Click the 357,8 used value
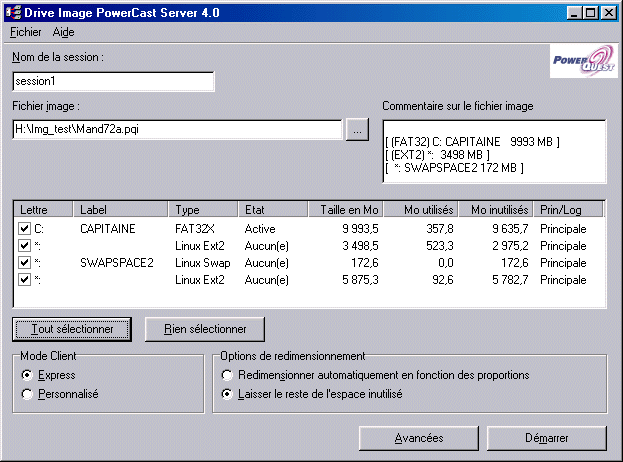Image resolution: width=623 pixels, height=462 pixels. pos(440,229)
